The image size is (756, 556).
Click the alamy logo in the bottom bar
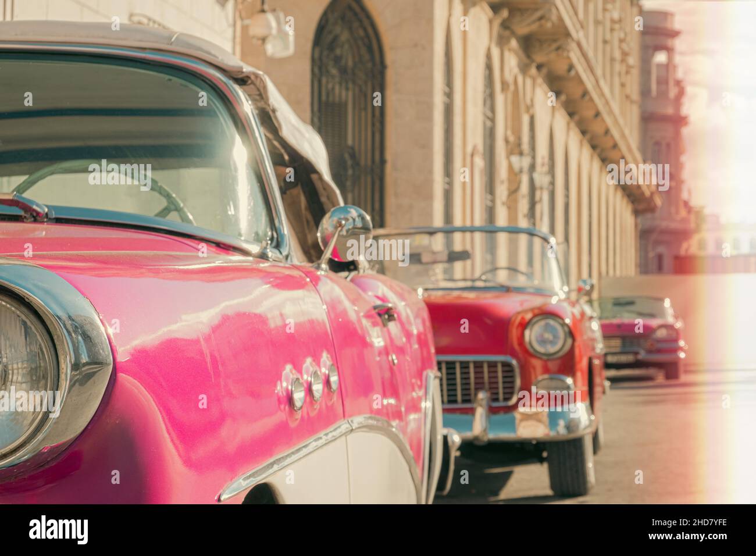click(59, 530)
